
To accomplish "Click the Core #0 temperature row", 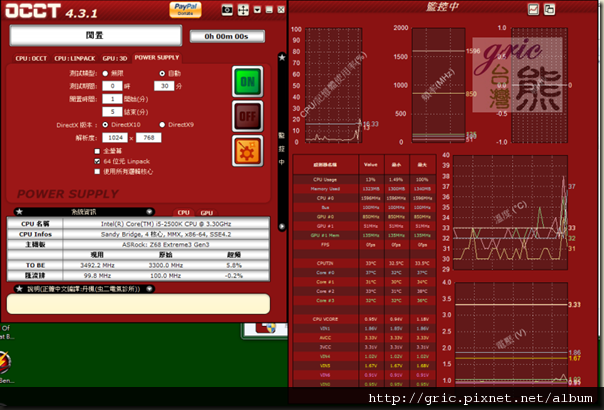I will (x=364, y=272).
